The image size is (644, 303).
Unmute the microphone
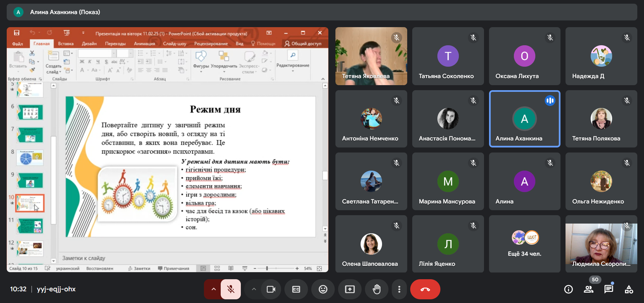231,289
